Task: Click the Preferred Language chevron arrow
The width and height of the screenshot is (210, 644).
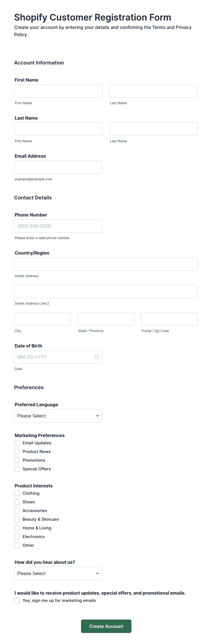Action: coord(98,416)
